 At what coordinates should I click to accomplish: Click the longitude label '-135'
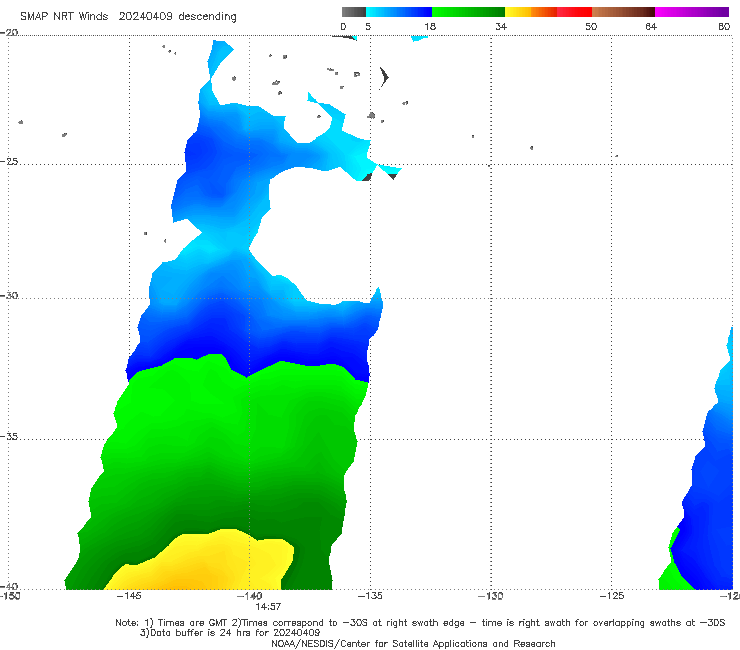[370, 596]
